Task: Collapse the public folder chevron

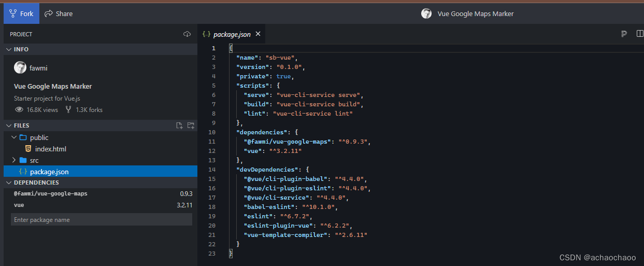Action: tap(14, 137)
